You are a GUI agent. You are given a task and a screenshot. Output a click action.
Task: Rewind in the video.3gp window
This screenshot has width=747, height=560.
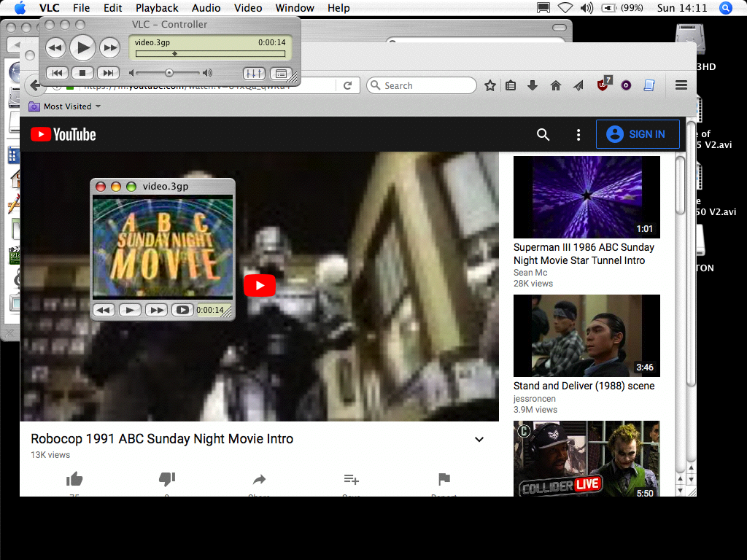tap(104, 310)
